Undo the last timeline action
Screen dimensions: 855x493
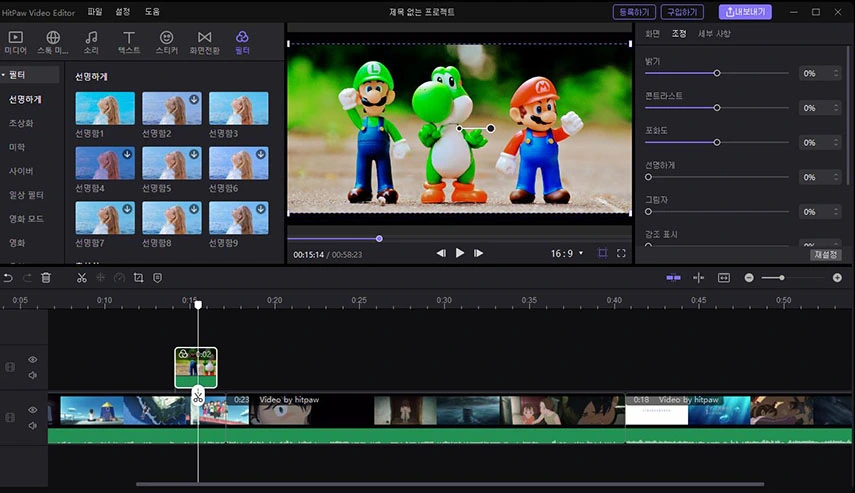tap(8, 278)
